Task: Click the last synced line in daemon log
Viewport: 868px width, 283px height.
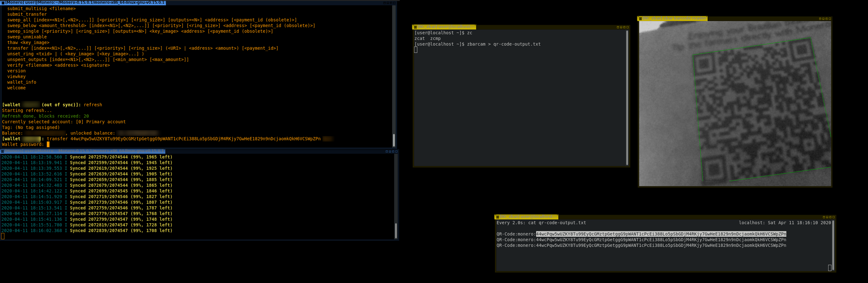Action: click(87, 231)
